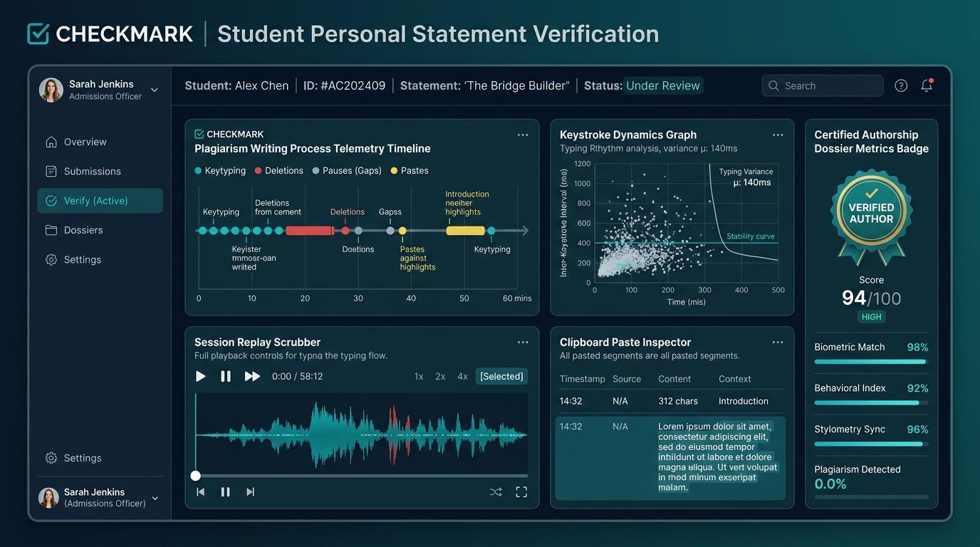Click the pause icon beside the fast-forward icon

[x=226, y=376]
